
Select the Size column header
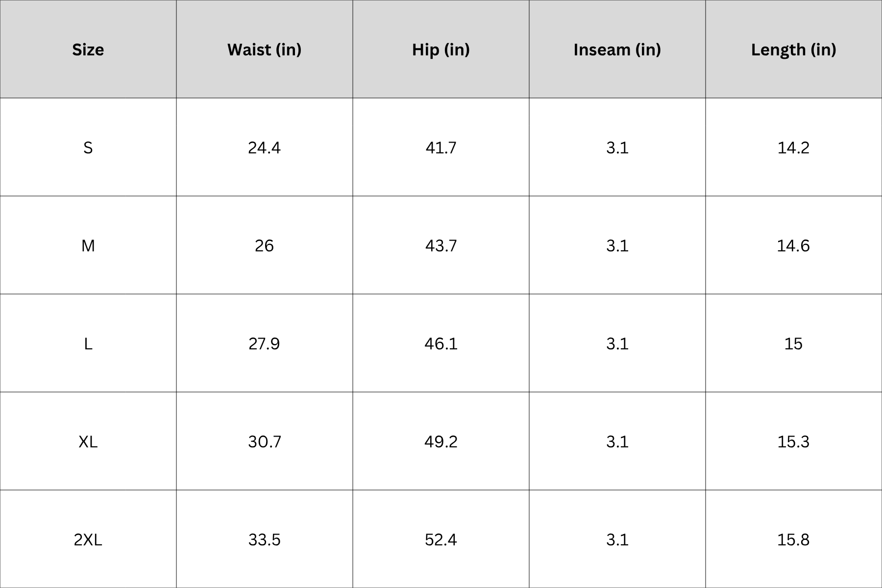tap(88, 49)
